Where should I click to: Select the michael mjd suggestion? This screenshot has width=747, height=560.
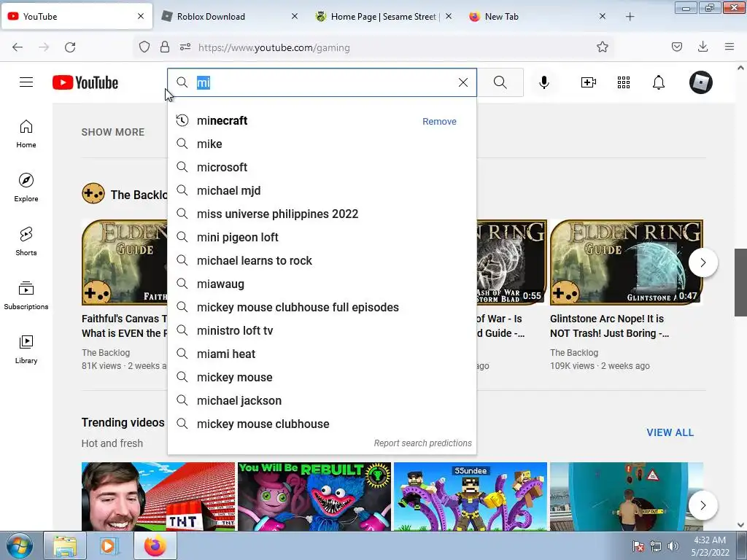pyautogui.click(x=322, y=190)
